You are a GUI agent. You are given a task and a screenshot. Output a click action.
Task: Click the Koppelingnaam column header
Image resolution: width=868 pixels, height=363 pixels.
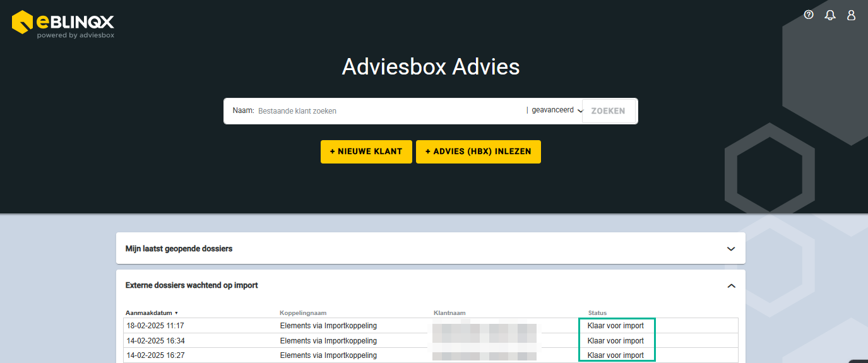(303, 312)
